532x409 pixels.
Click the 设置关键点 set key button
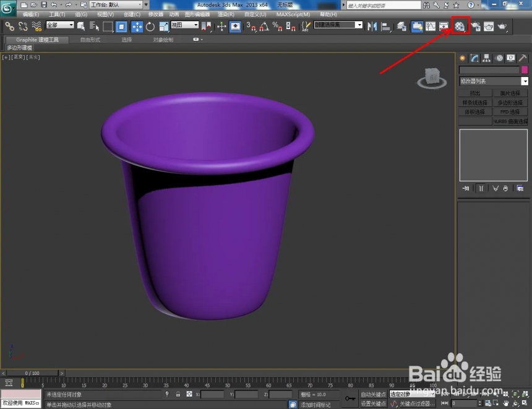(373, 403)
